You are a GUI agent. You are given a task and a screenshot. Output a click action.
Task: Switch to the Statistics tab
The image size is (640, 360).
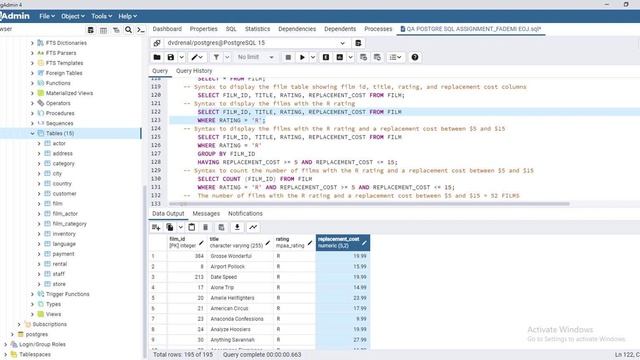point(257,29)
